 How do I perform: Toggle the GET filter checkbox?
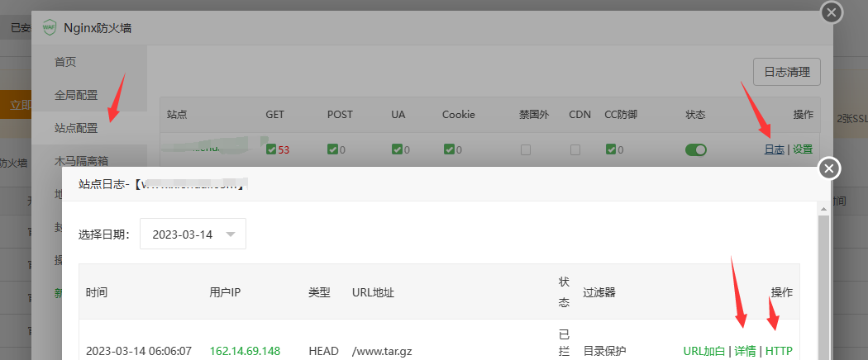click(271, 149)
